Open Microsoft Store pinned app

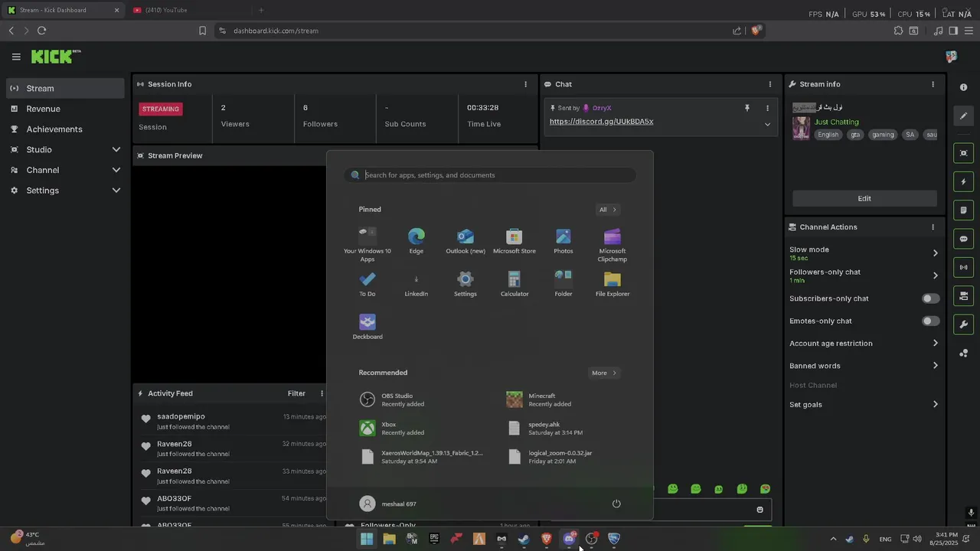tap(514, 241)
